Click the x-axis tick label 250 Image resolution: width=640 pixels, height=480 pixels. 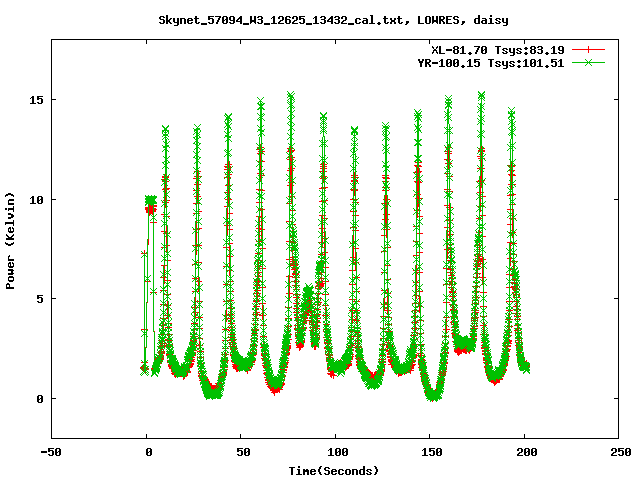621,452
